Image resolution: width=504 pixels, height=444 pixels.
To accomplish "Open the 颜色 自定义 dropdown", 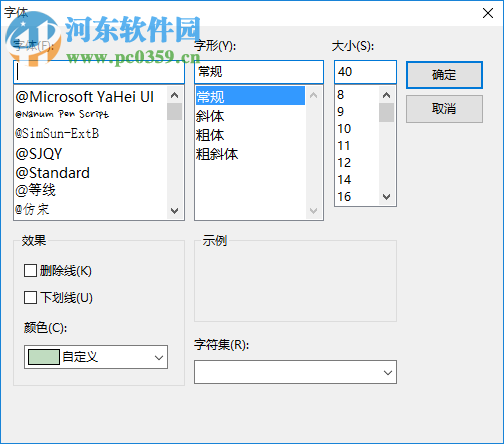I will click(96, 357).
